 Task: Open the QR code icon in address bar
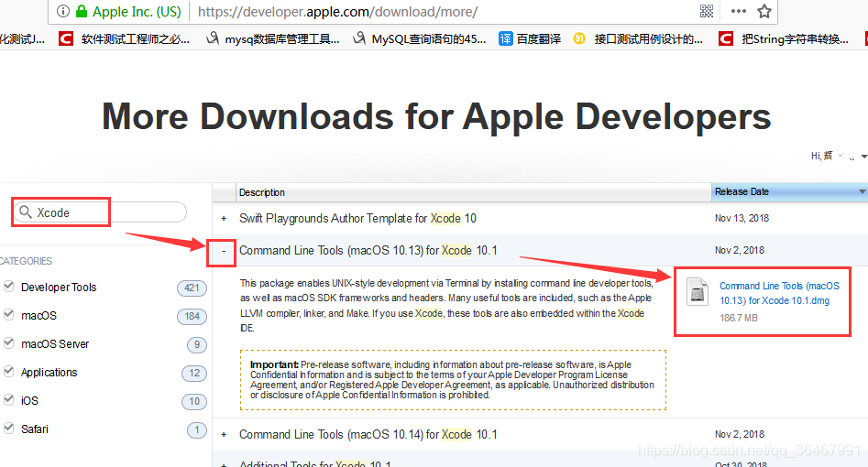tap(707, 11)
